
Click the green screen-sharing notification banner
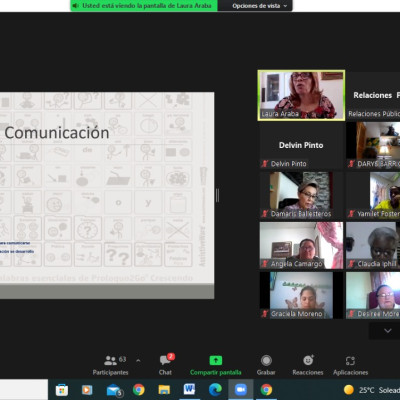144,6
